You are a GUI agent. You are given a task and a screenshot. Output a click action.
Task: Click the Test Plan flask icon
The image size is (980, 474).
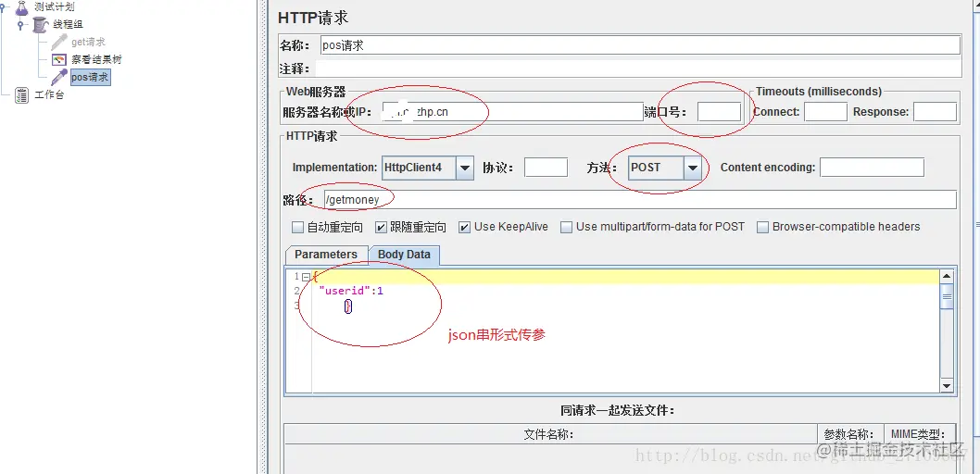22,7
